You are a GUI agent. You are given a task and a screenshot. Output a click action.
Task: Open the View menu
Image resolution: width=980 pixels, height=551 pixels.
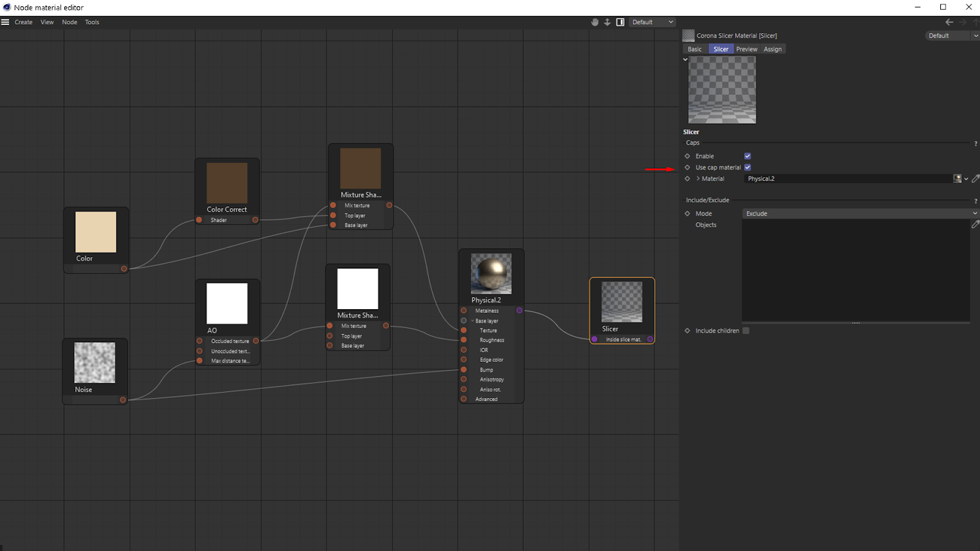coord(47,22)
